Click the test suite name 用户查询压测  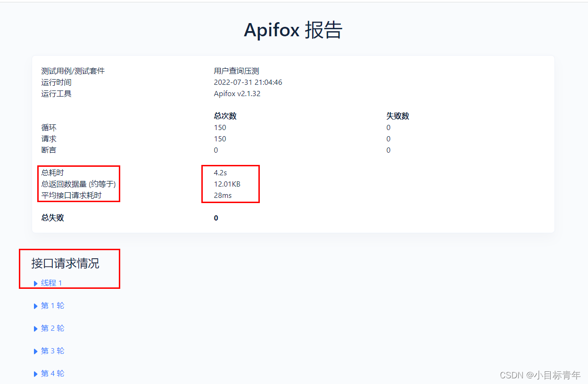pos(237,71)
